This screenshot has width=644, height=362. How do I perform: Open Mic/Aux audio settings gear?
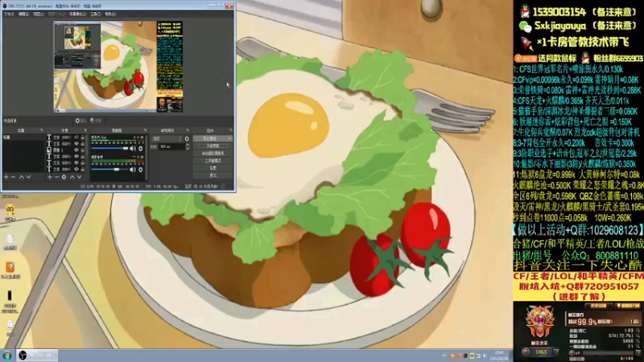pyautogui.click(x=140, y=149)
